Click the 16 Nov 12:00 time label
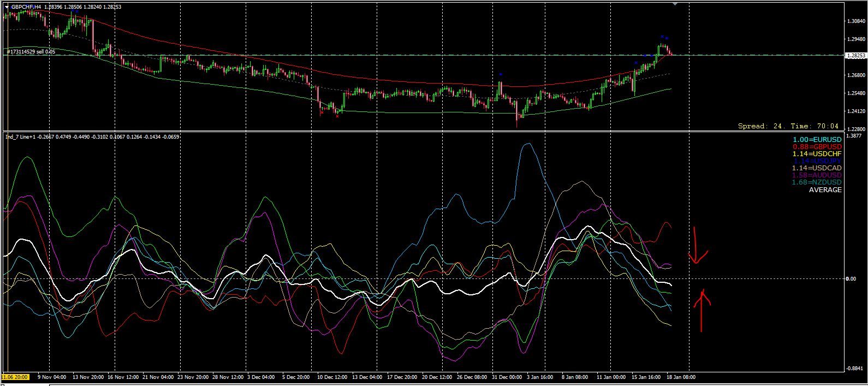The width and height of the screenshot is (868, 386). tap(122, 377)
